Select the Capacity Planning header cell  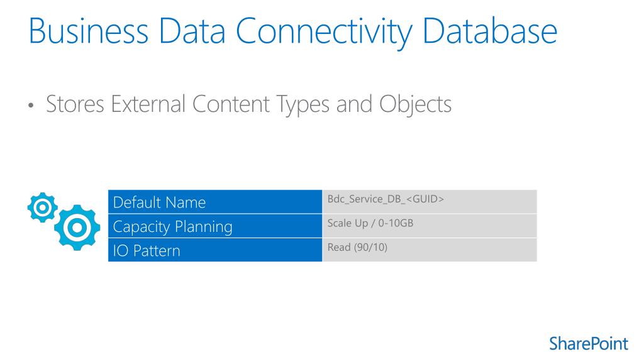tap(215, 226)
